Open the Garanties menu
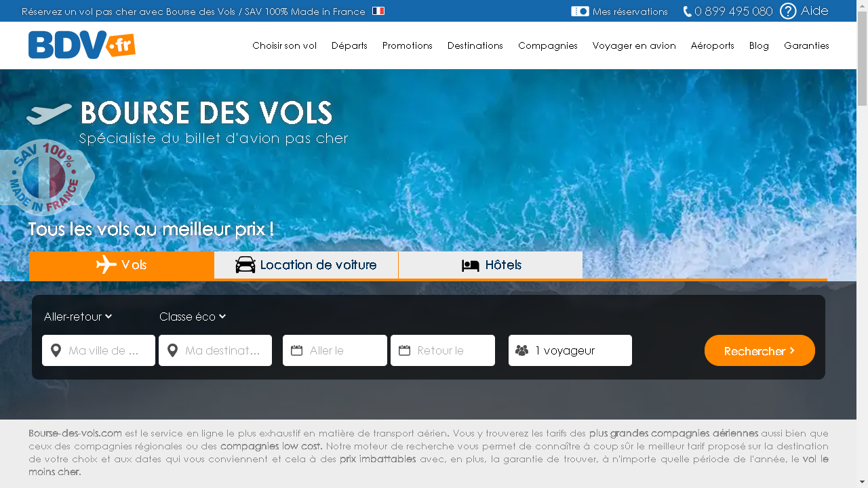This screenshot has width=868, height=488. [806, 45]
